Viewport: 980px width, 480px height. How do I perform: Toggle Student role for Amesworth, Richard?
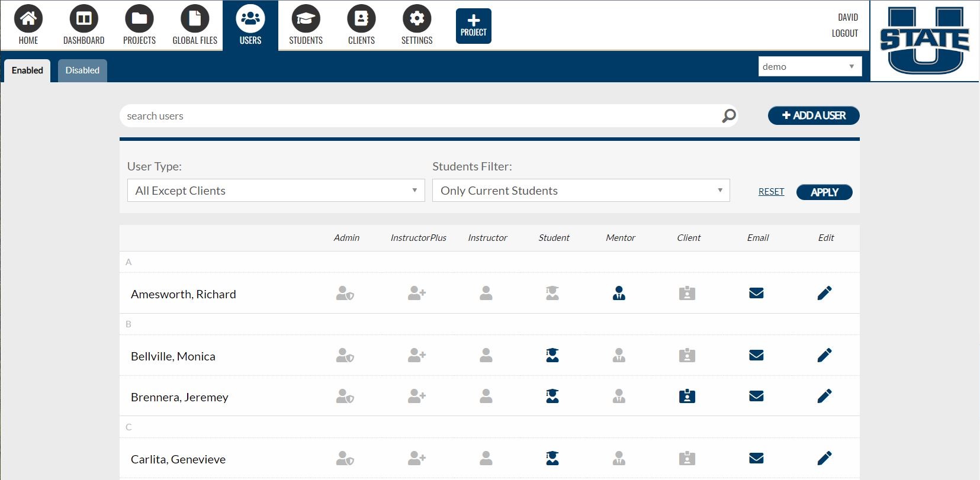point(552,293)
